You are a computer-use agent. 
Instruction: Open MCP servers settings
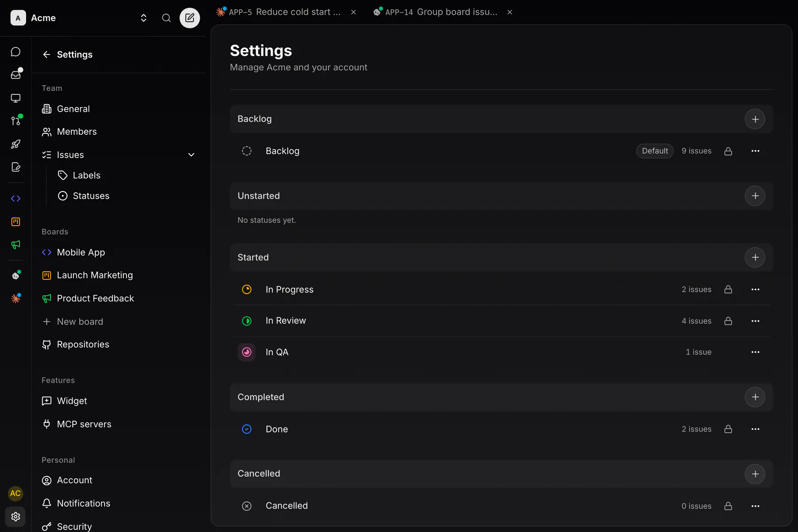[77, 424]
